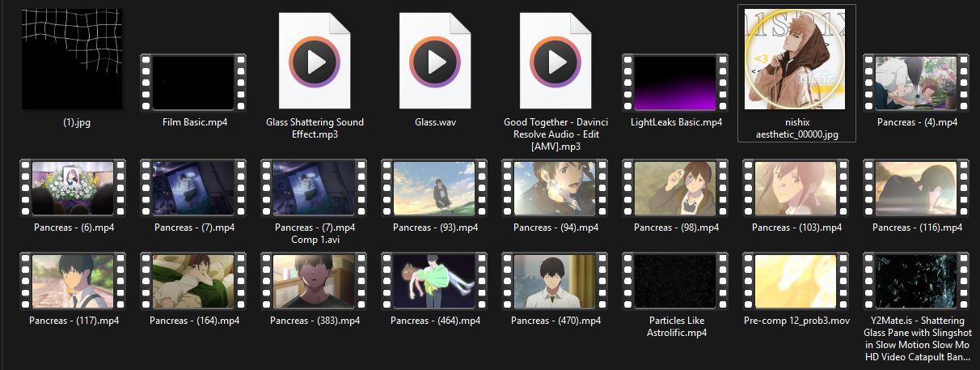This screenshot has height=370, width=980.
Task: Click the "Pancreas - (94).mp4" file name
Action: 556,228
